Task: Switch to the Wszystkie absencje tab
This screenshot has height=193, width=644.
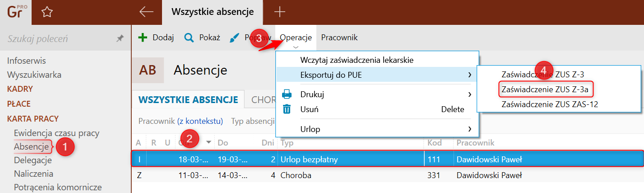Action: 188,99
